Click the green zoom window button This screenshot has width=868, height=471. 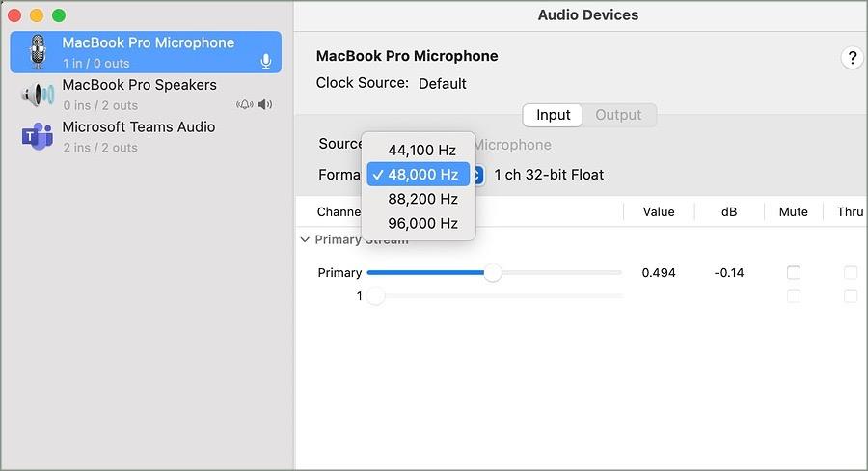coord(59,15)
